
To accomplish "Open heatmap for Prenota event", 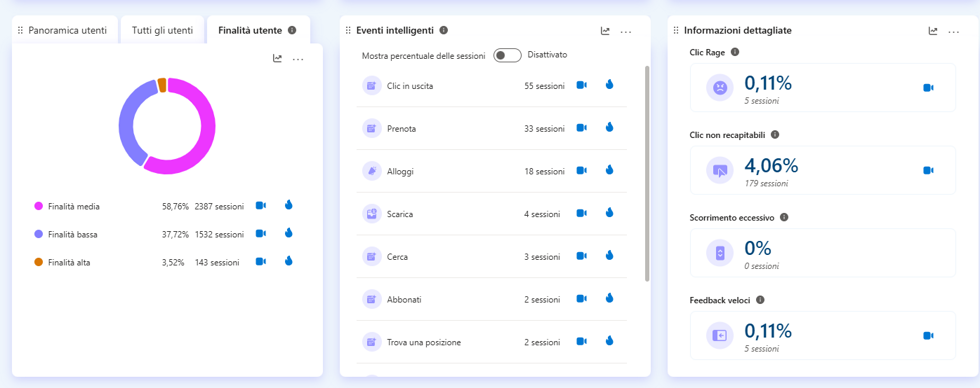I will (x=609, y=127).
